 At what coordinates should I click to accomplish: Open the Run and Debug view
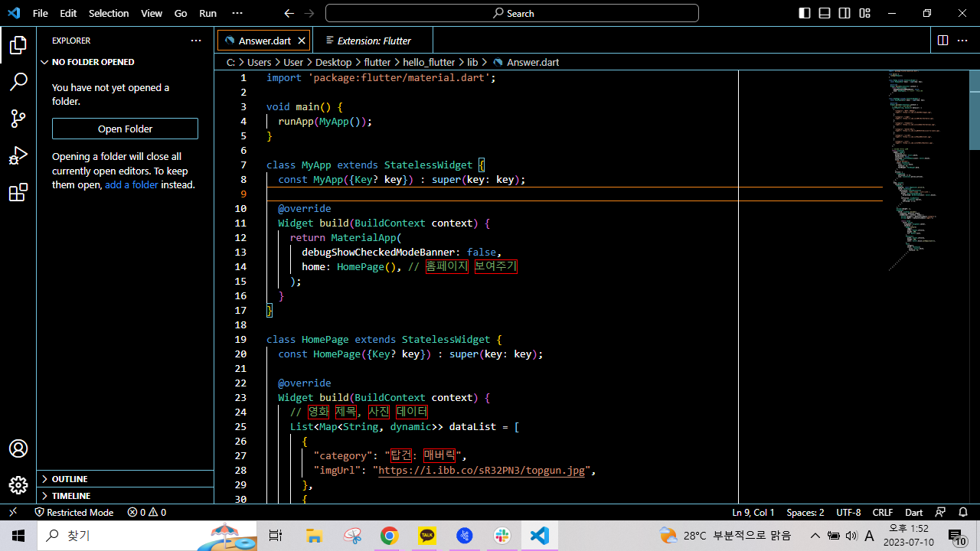coord(18,155)
